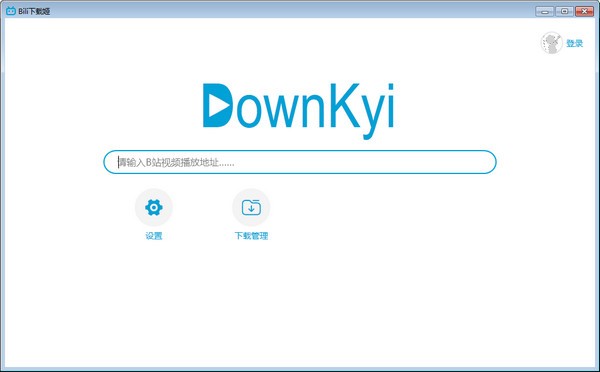Focus the Bilibili video URL input field
Viewport: 600px width, 372px height.
point(300,162)
